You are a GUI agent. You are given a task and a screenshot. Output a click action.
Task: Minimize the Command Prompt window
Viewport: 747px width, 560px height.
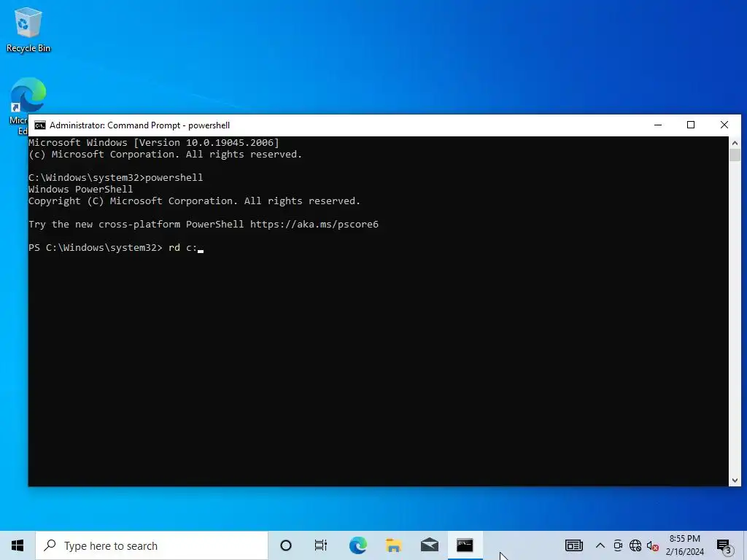tap(658, 125)
